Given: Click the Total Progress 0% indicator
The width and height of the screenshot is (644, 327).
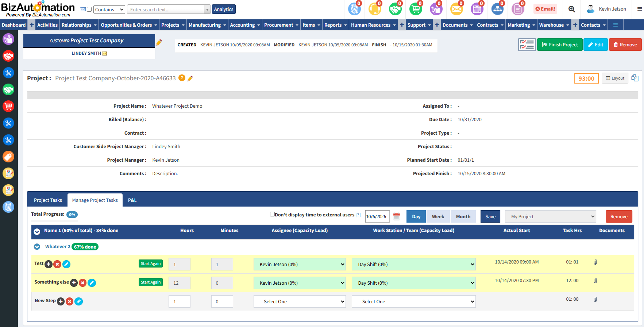Looking at the screenshot, I should 72,215.
